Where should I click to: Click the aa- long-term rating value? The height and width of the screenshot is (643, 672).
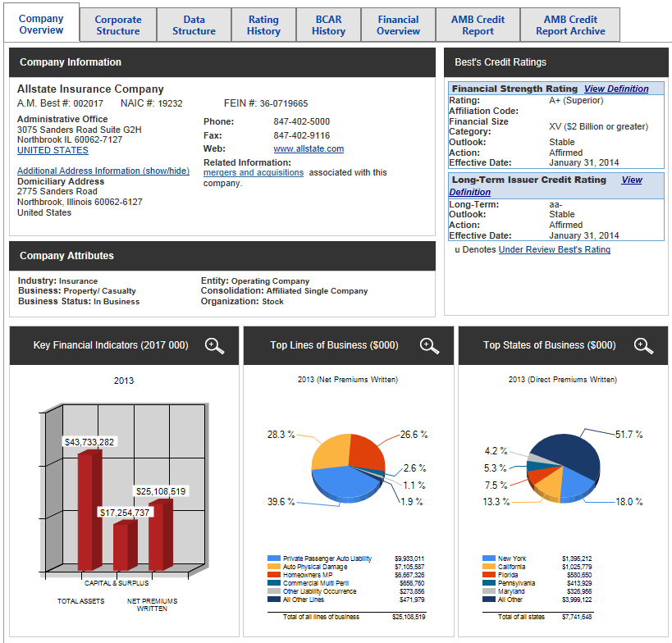[x=555, y=204]
